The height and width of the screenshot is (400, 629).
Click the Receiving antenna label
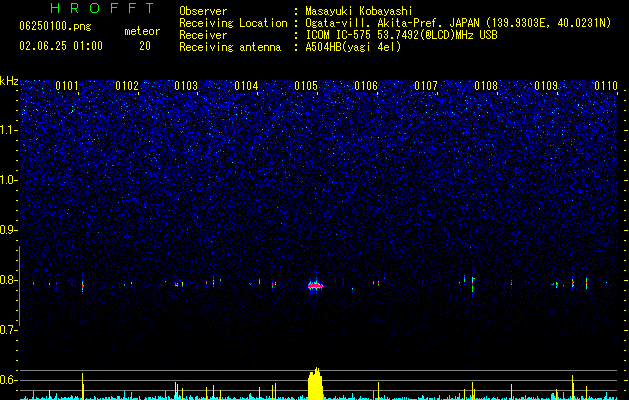230,47
